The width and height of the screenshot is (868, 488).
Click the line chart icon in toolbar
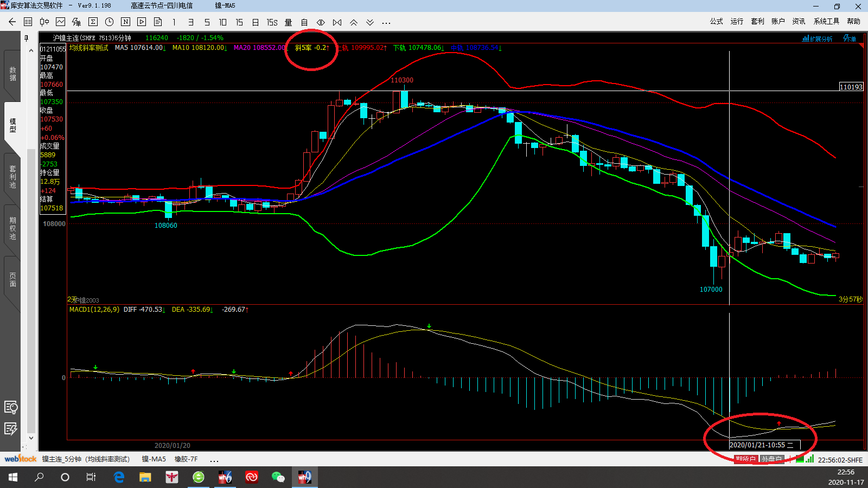click(61, 22)
